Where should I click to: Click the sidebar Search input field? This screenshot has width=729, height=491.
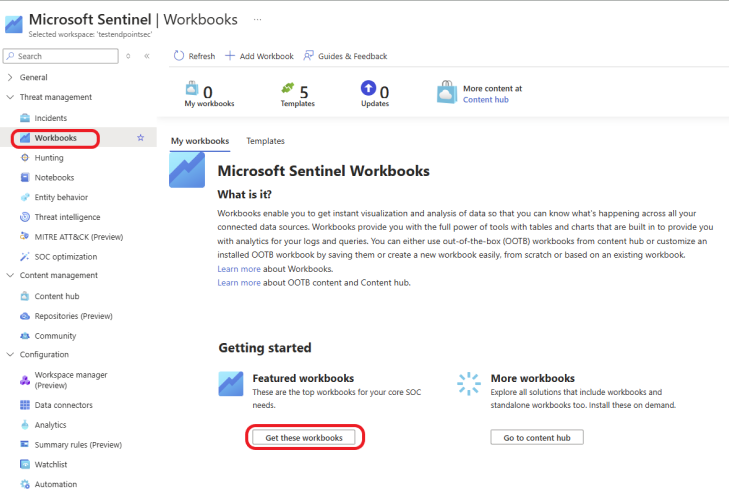tap(60, 56)
